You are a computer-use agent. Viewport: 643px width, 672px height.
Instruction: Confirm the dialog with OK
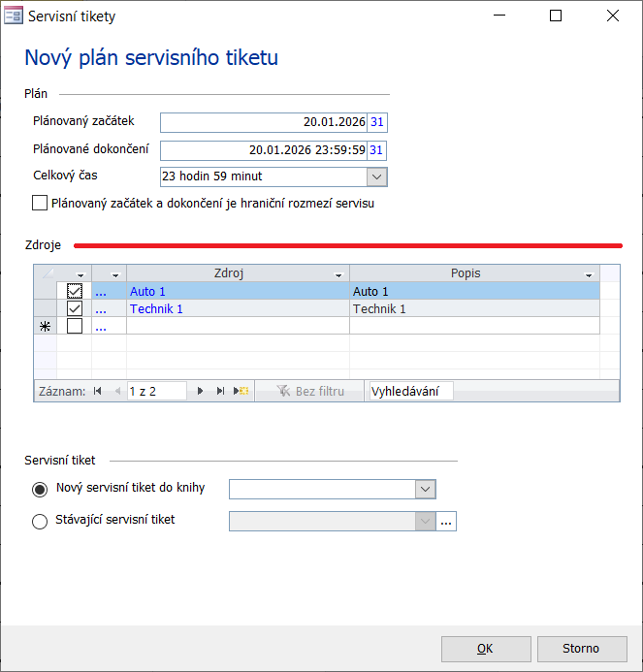(x=486, y=649)
